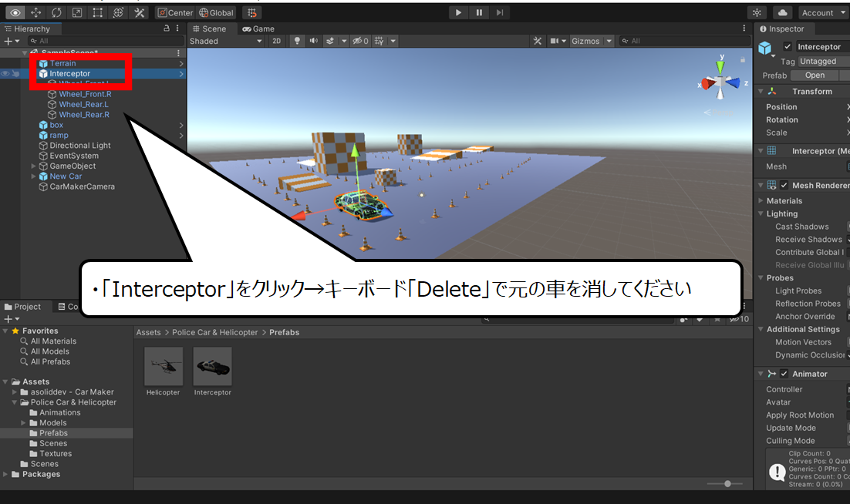The image size is (850, 504).
Task: Uncheck the Interceptor active checkbox in Inspector
Action: 788,46
